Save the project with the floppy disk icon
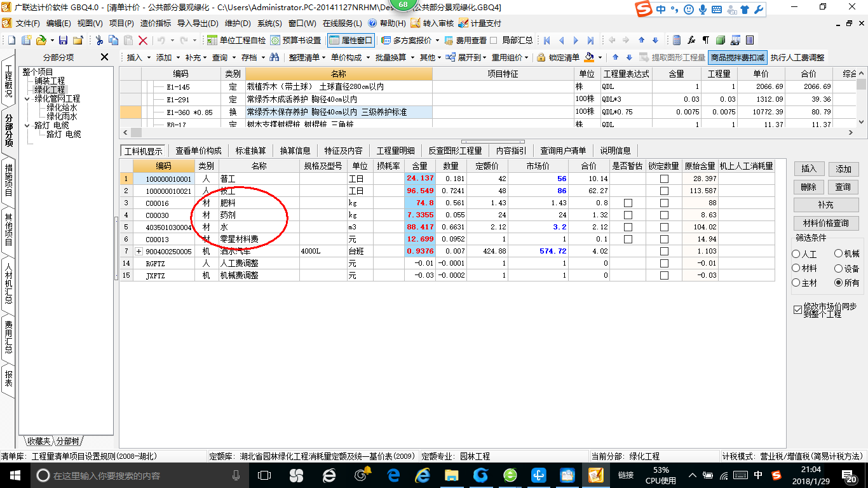 click(x=63, y=40)
